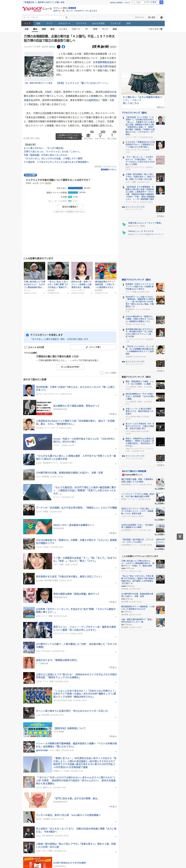Select the スポーツ category
This screenshot has height=868, width=186.
coord(76,29)
